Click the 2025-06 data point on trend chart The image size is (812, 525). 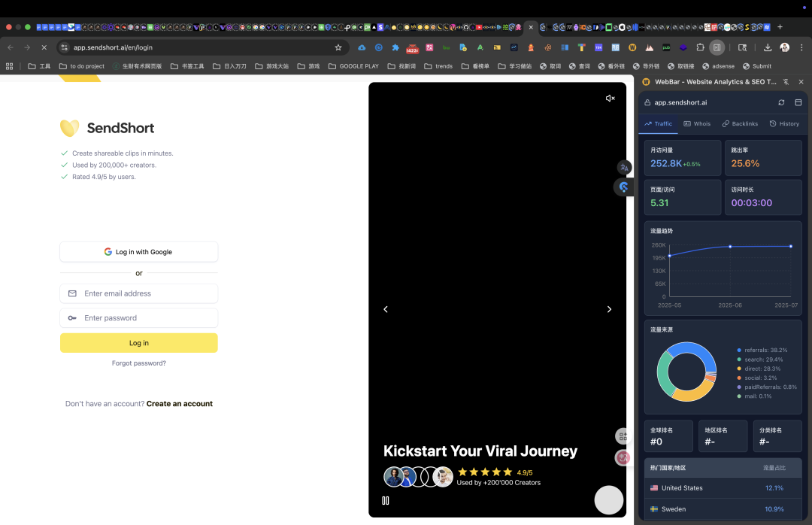click(x=730, y=247)
